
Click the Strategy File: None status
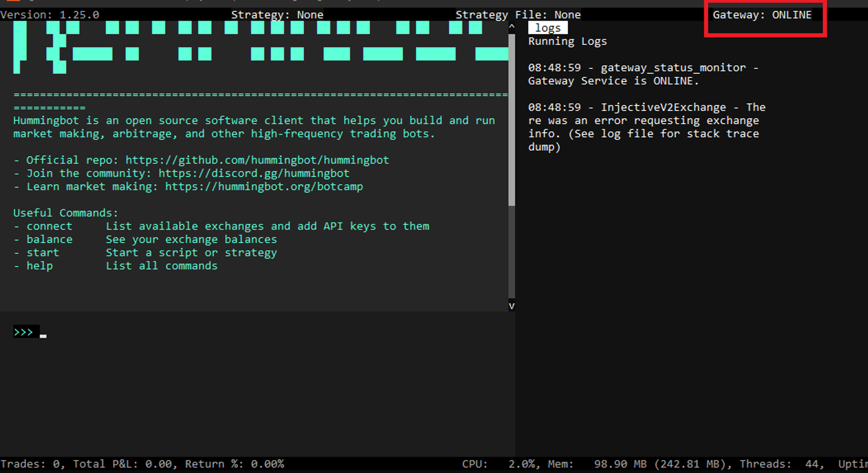pos(518,15)
